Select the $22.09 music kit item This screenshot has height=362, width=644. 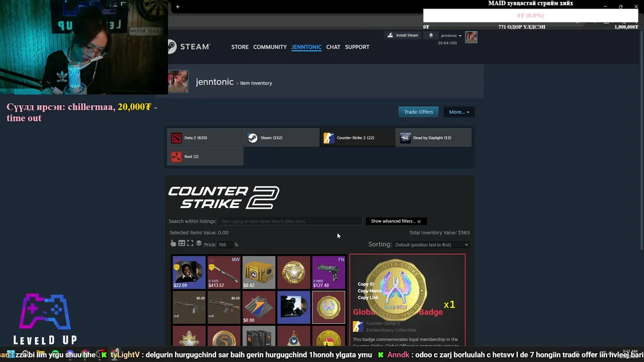click(189, 273)
